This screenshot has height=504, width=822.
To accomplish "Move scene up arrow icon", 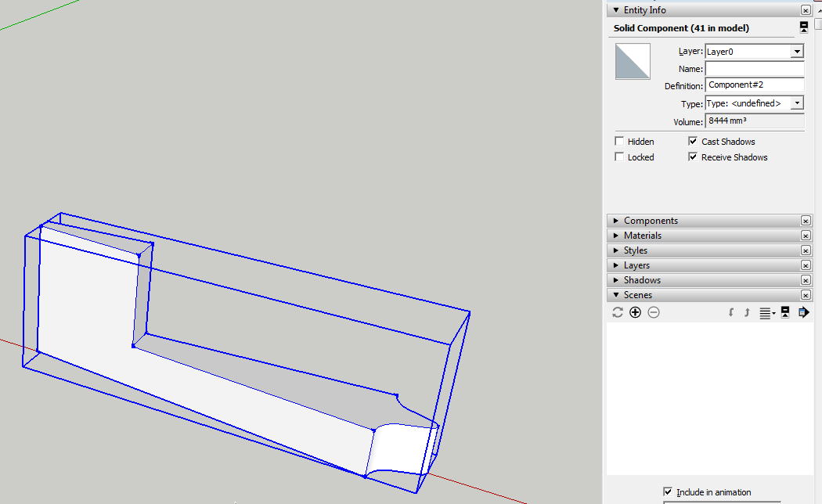I will (746, 312).
